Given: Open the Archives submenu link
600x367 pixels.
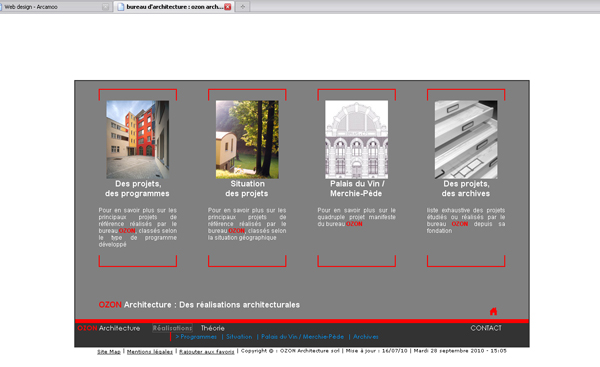Looking at the screenshot, I should click(365, 337).
